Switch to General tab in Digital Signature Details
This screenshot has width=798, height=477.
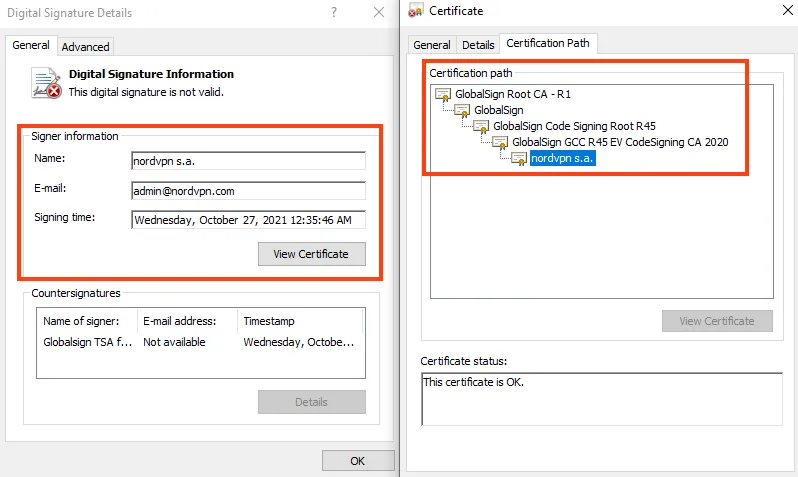[x=31, y=45]
